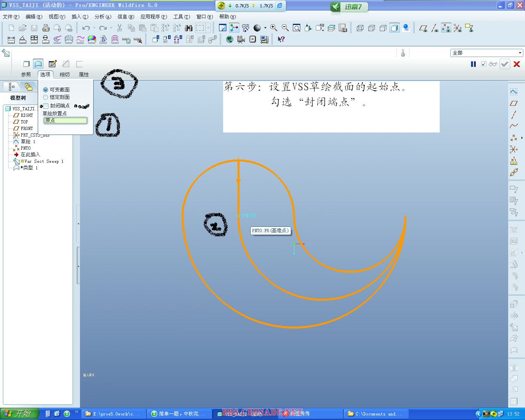Click the repaint screen icon
The width and height of the screenshot is (525, 420).
click(223, 28)
